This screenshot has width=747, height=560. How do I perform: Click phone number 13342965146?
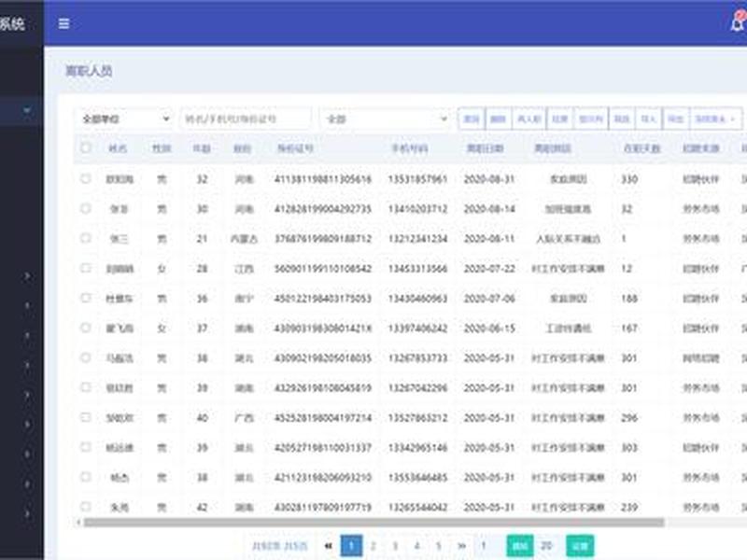coord(417,448)
